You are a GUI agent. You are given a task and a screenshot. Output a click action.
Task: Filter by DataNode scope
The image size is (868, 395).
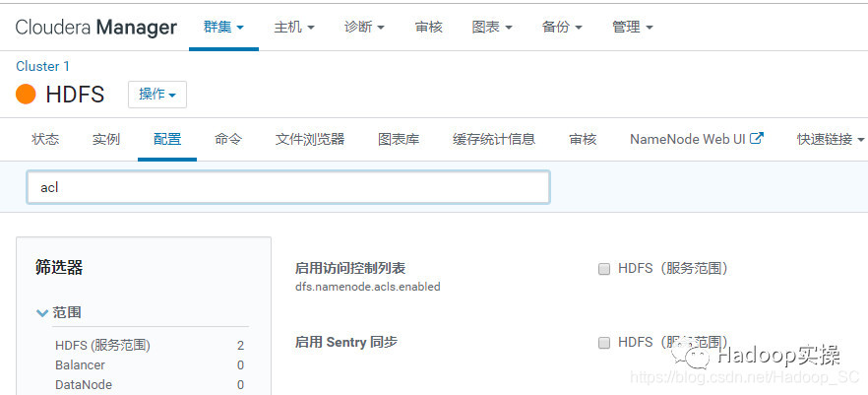coord(83,384)
